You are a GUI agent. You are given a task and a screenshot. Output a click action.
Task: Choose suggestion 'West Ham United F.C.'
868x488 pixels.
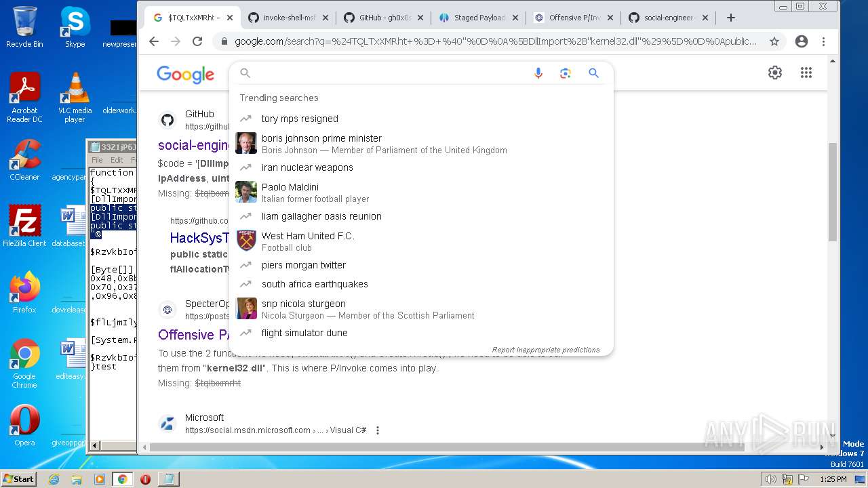421,241
